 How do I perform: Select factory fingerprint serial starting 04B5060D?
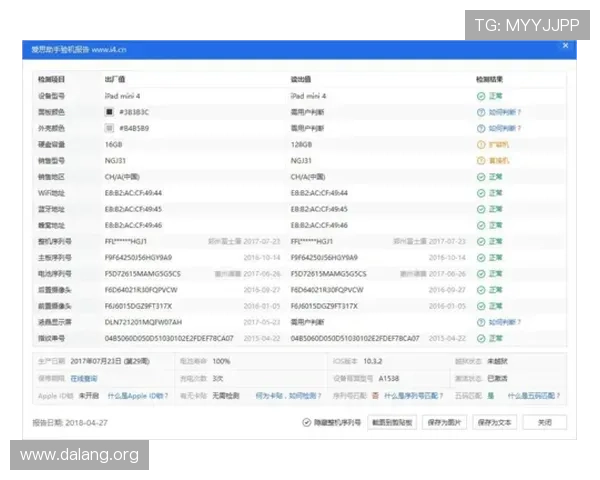[x=169, y=338]
